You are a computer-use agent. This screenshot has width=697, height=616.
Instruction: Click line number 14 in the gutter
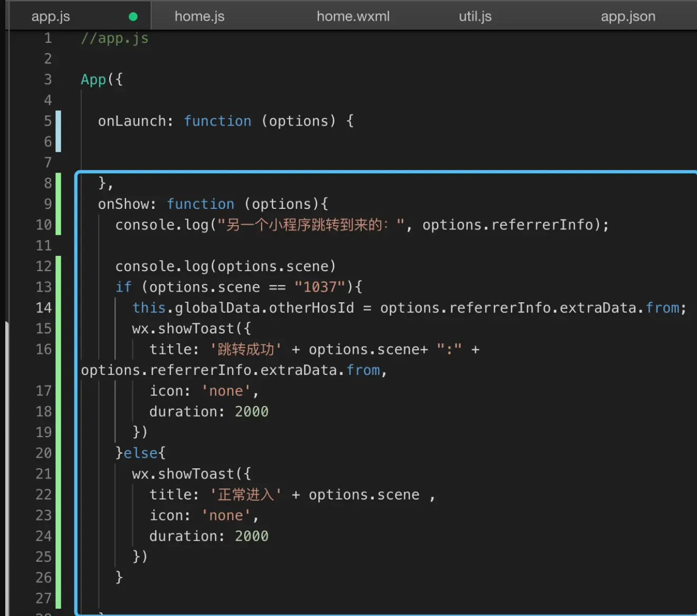44,308
